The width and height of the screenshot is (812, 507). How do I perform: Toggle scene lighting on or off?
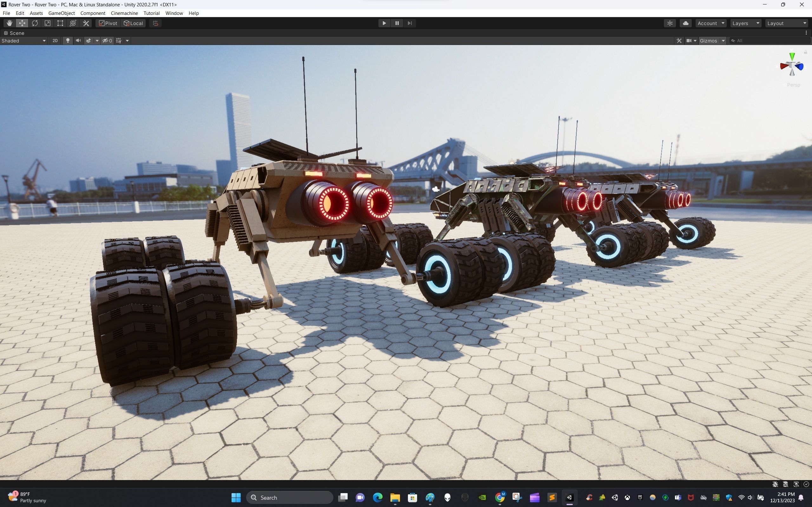pyautogui.click(x=68, y=41)
